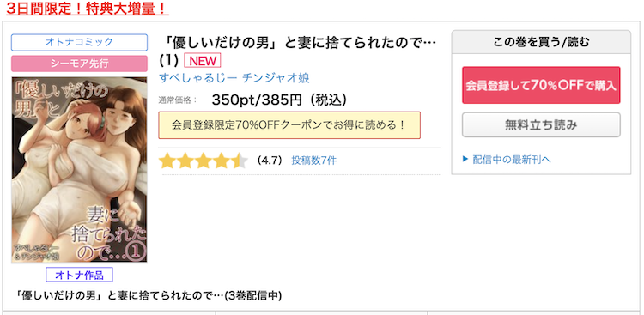Select the オトナコミック category tag
This screenshot has height=315, width=644.
click(79, 42)
